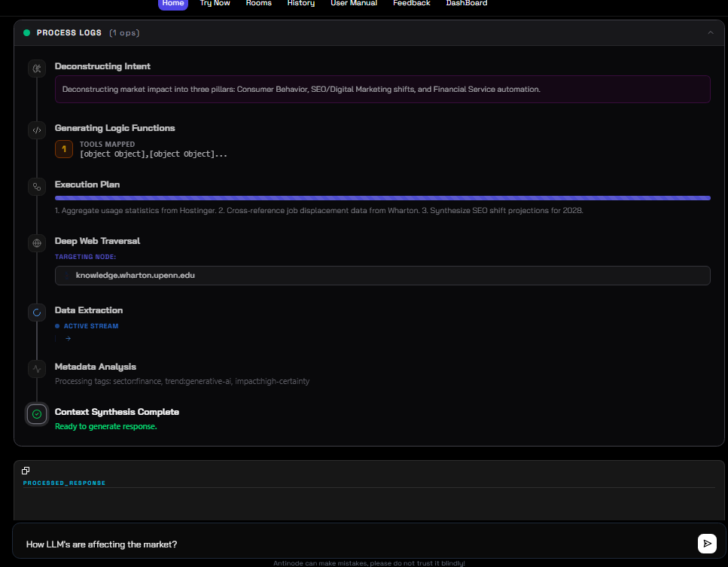This screenshot has width=728, height=567.
Task: Open the Rooms menu item
Action: [x=258, y=4]
